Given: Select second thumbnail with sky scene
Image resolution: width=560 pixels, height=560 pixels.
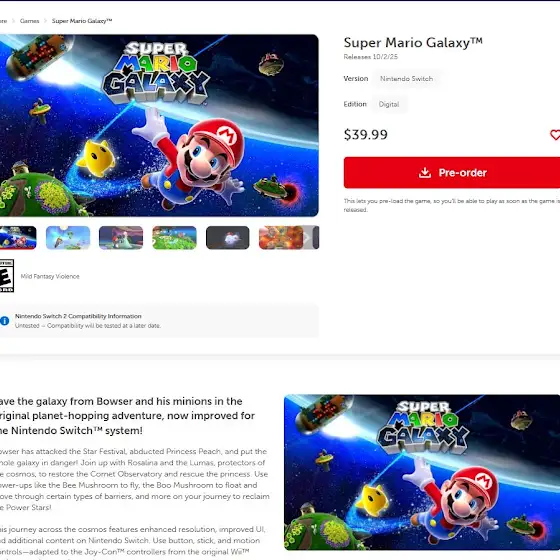Looking at the screenshot, I should click(x=68, y=238).
